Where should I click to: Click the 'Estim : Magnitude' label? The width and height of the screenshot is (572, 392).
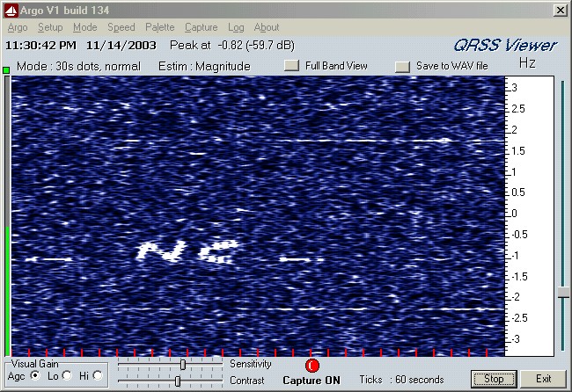pos(204,66)
